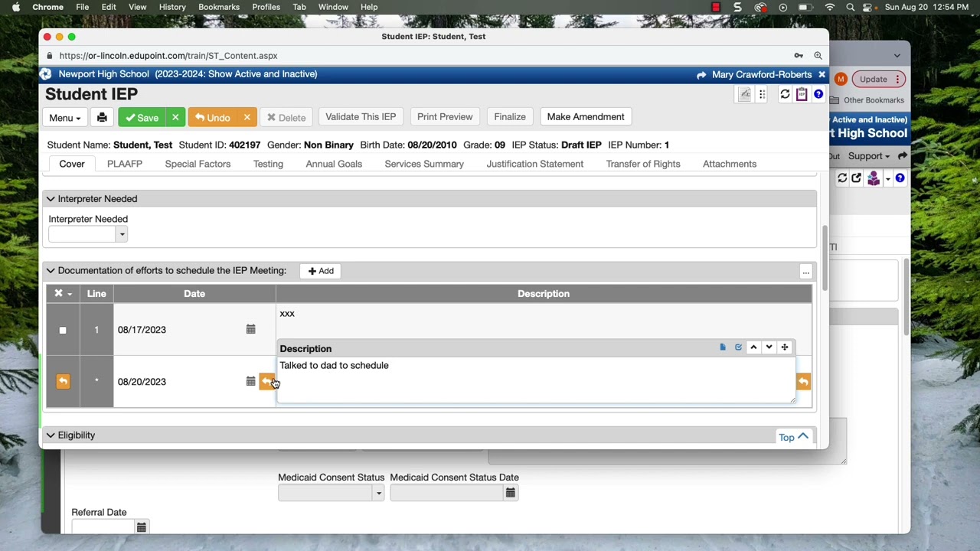Open the Transfer of Rights tab
Screen dimensions: 980x551
pos(643,164)
